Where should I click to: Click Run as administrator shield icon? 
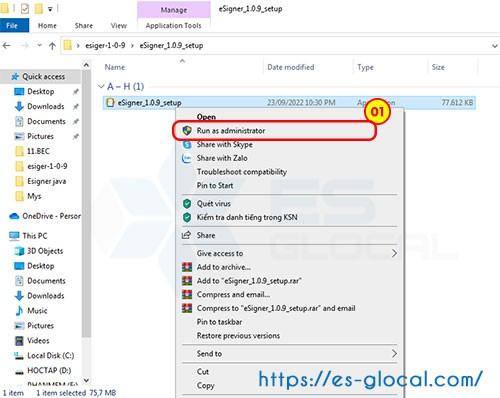pyautogui.click(x=187, y=131)
